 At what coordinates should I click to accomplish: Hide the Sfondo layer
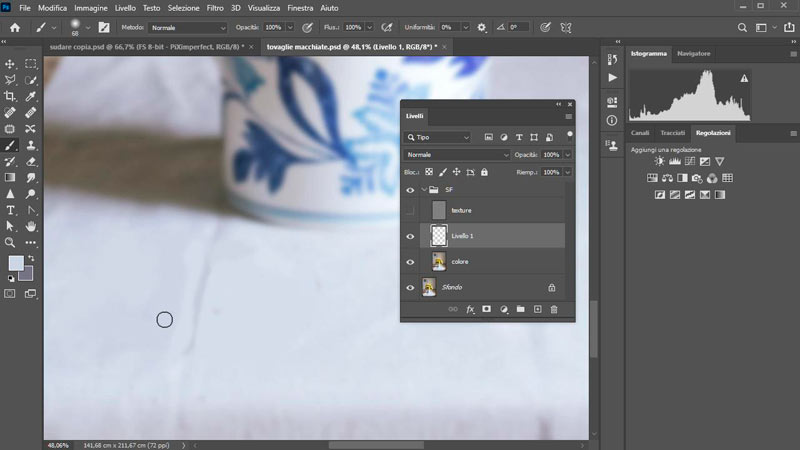410,287
